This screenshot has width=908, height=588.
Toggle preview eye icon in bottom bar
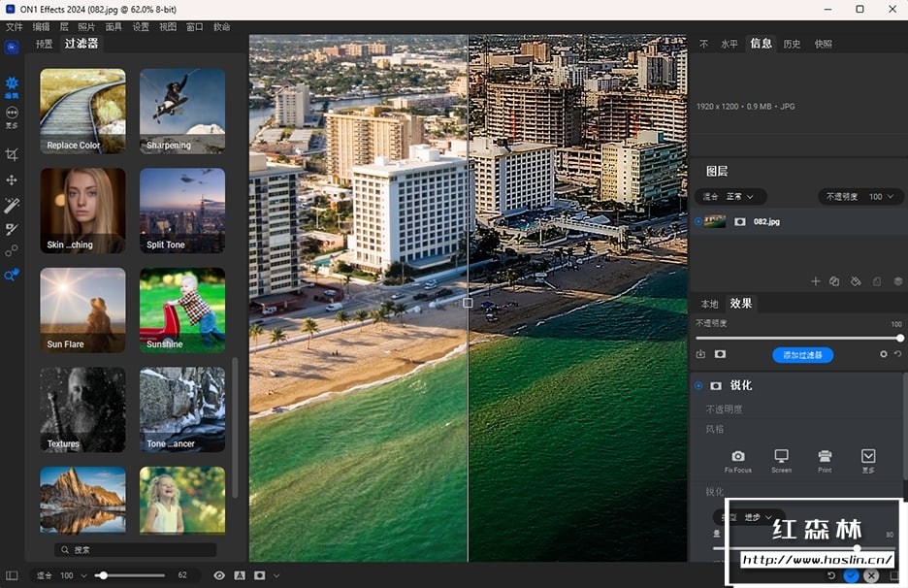[x=219, y=575]
